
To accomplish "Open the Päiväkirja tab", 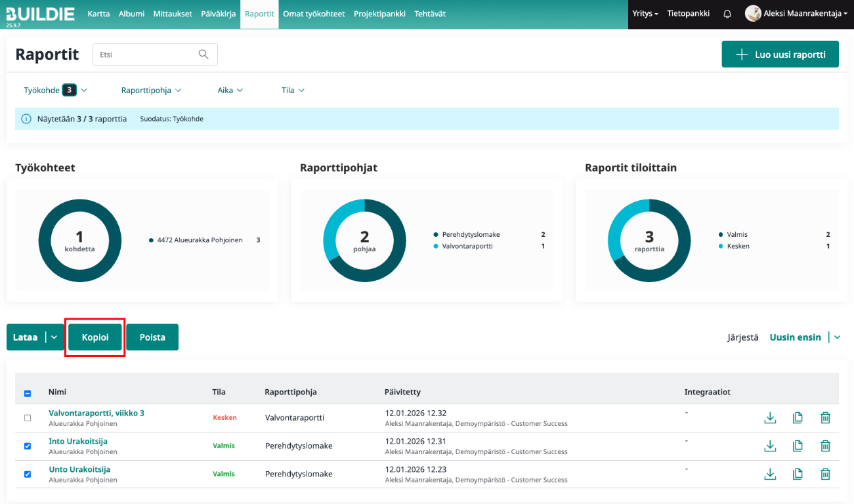I will coord(219,14).
